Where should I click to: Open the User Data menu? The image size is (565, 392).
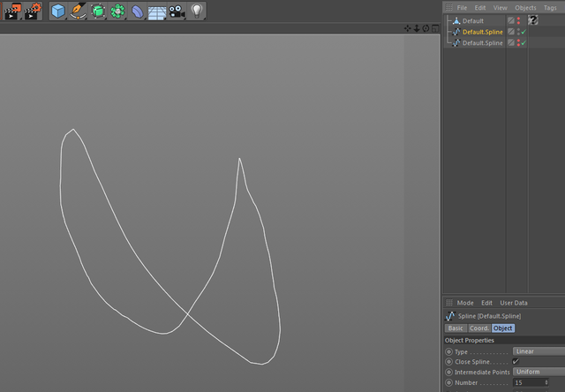tap(514, 303)
